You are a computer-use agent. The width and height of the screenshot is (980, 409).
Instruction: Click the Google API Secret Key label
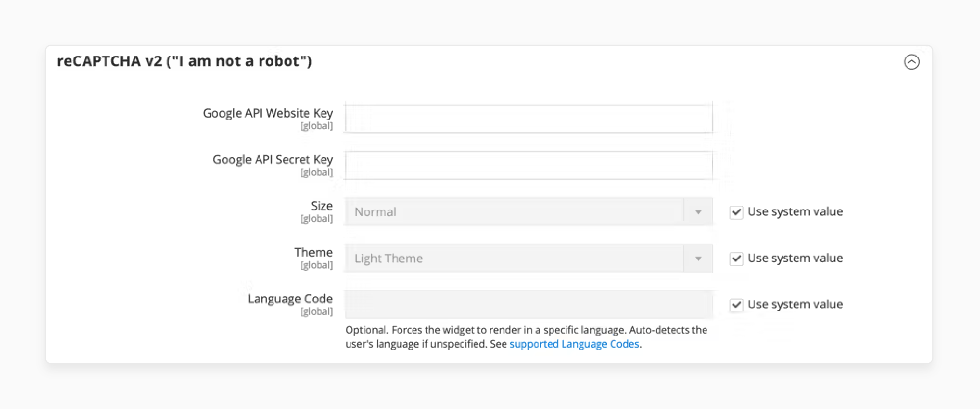[272, 159]
